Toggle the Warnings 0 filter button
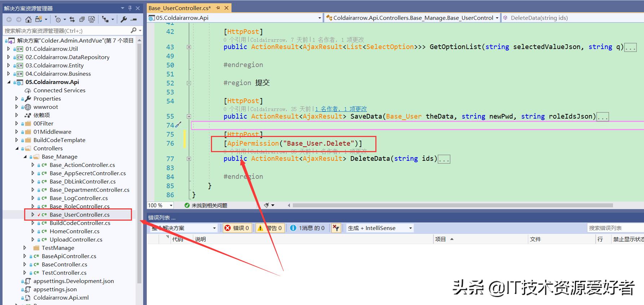644x305 pixels. (270, 228)
